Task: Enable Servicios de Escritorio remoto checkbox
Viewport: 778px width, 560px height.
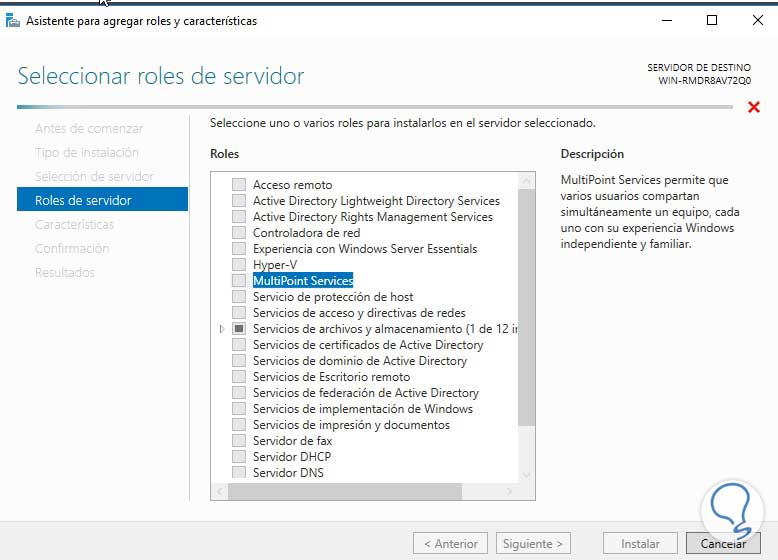Action: point(239,376)
